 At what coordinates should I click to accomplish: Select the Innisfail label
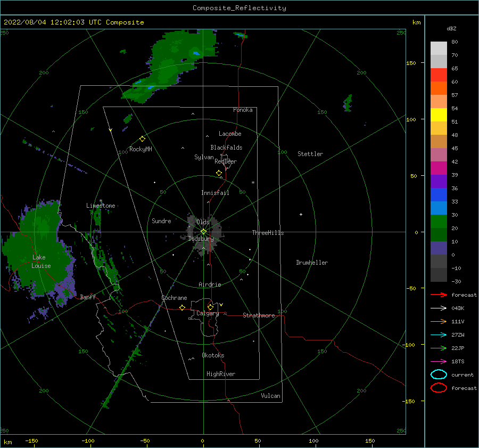(x=215, y=193)
